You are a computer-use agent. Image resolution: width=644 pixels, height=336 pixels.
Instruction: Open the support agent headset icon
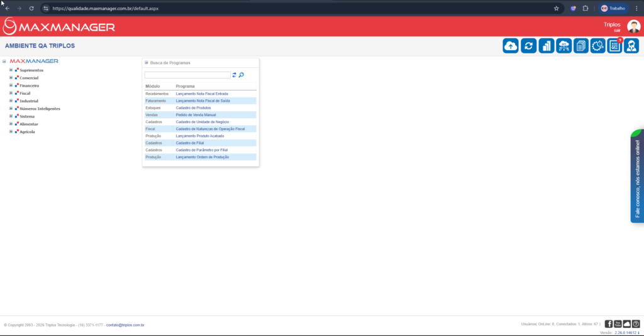pos(631,46)
